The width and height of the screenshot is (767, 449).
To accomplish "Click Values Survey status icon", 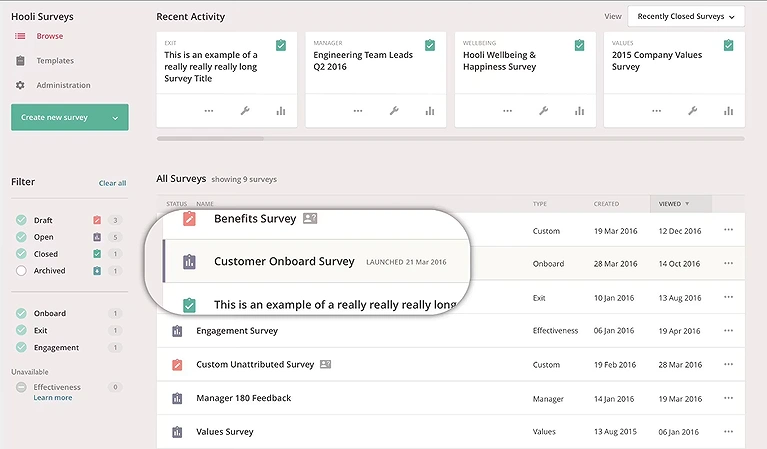I will [177, 432].
